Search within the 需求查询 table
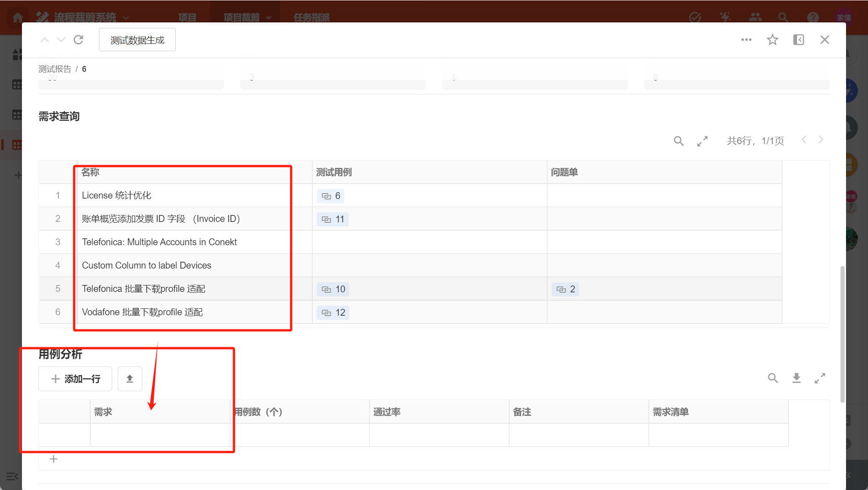868x490 pixels. [678, 141]
